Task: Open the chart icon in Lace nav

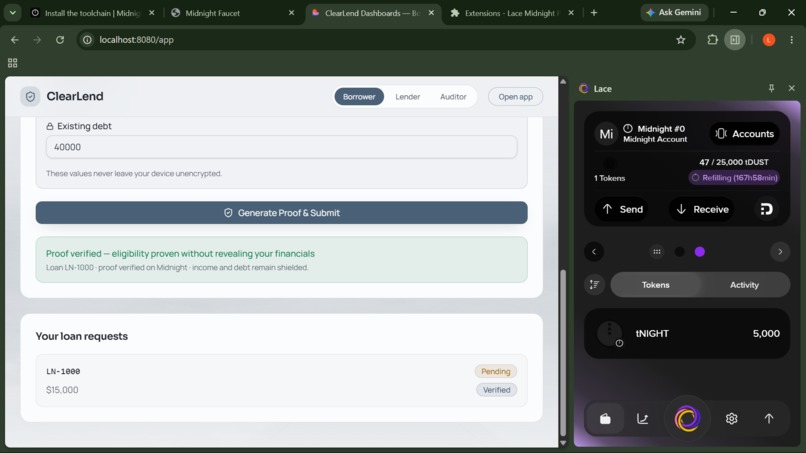Action: click(x=643, y=419)
